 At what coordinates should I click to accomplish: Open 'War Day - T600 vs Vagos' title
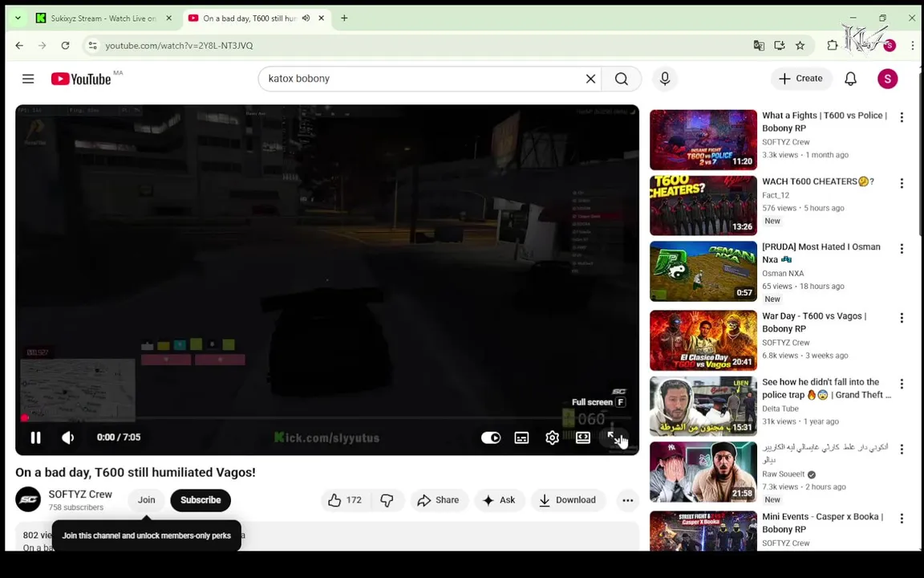(814, 323)
